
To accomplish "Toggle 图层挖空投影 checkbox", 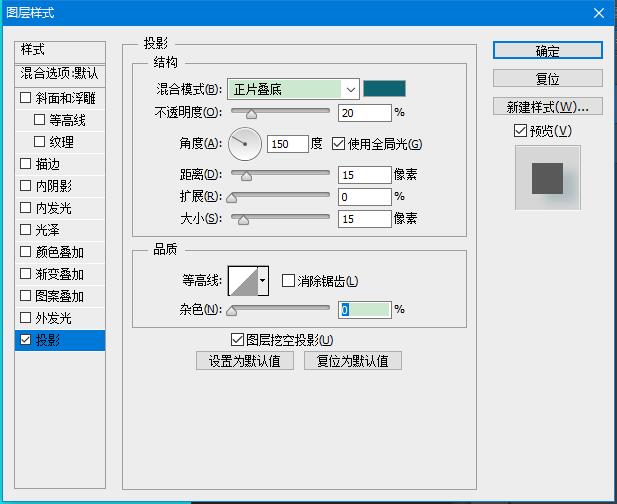I will pos(237,340).
